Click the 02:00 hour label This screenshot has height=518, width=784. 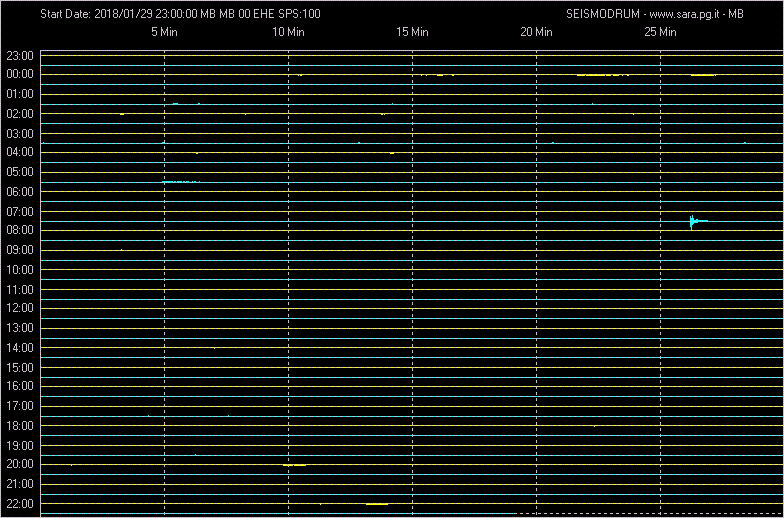click(x=20, y=114)
